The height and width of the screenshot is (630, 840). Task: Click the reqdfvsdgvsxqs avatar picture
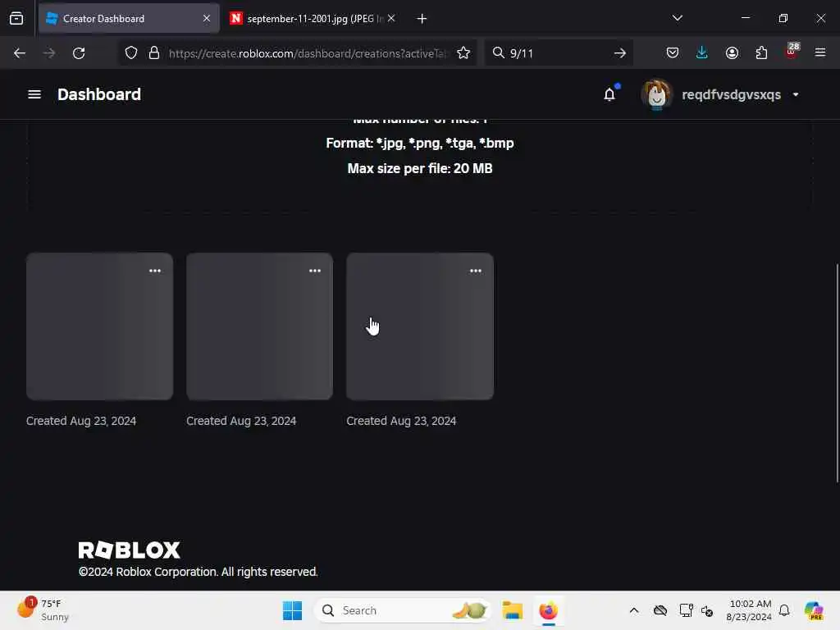[657, 94]
